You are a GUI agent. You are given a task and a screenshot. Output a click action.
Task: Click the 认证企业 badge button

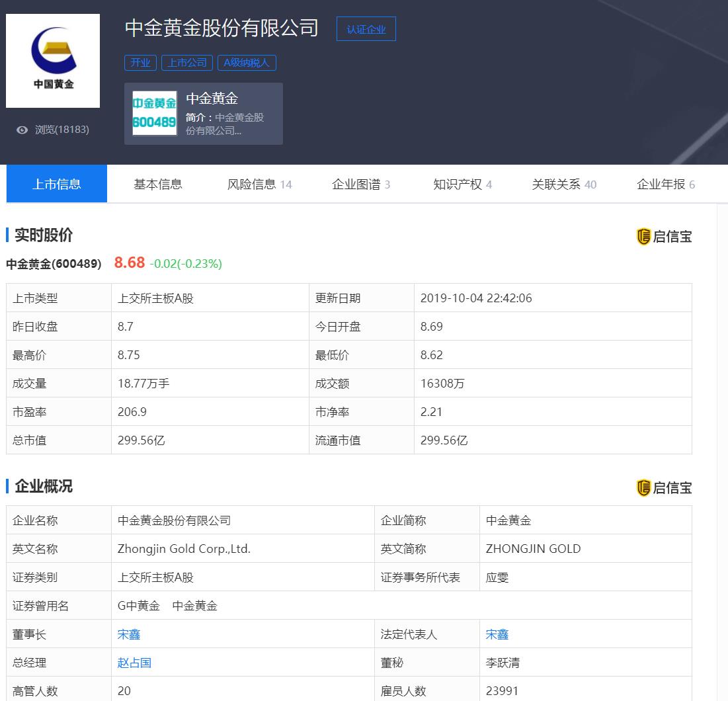[x=366, y=29]
